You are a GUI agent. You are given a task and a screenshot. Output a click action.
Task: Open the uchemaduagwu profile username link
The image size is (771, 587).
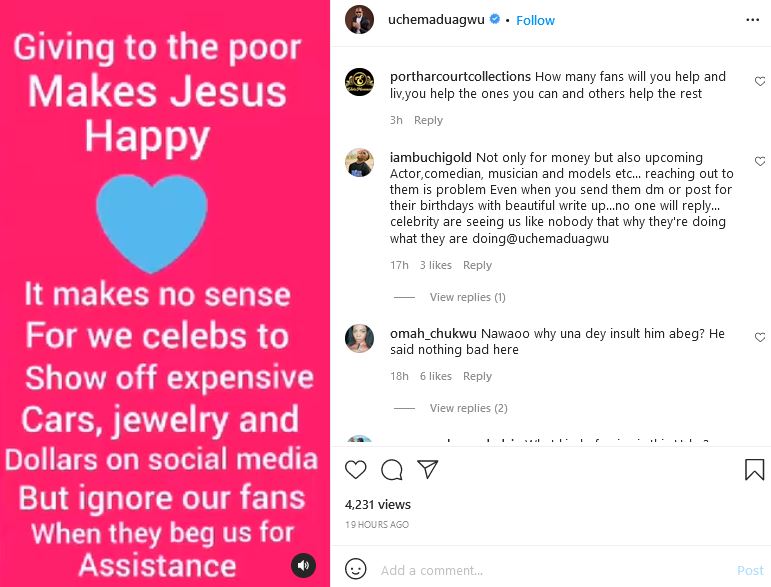pyautogui.click(x=435, y=20)
